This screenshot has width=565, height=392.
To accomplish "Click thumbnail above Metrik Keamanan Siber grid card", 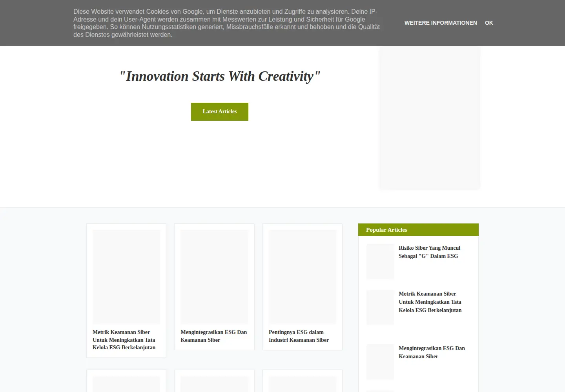I will [126, 277].
